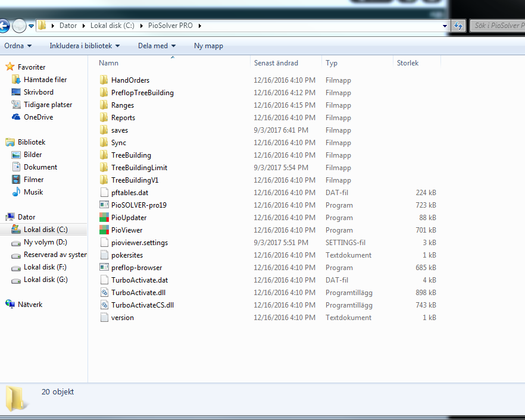Select Dokument library in sidebar
The image size is (525, 420).
40,167
